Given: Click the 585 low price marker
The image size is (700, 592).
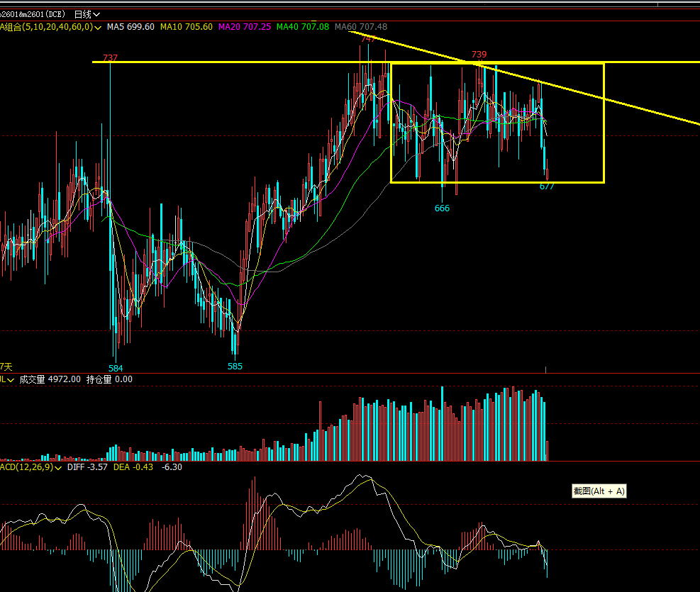Looking at the screenshot, I should coord(235,367).
